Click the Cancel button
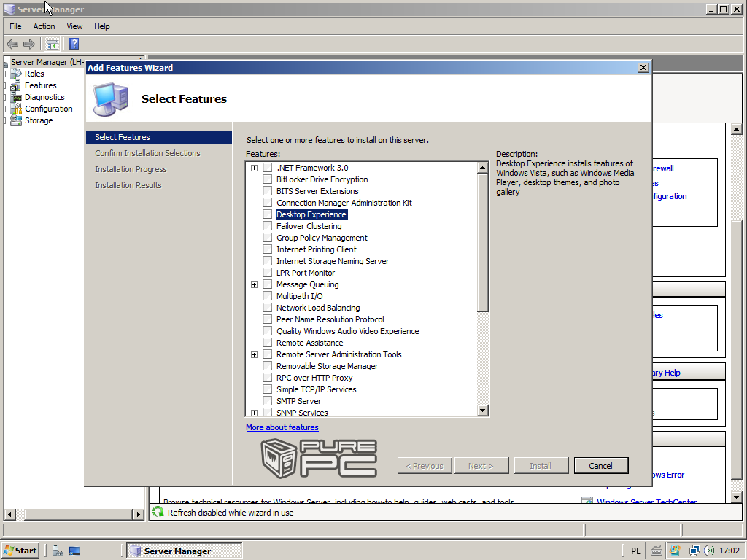The height and width of the screenshot is (560, 747). point(601,466)
